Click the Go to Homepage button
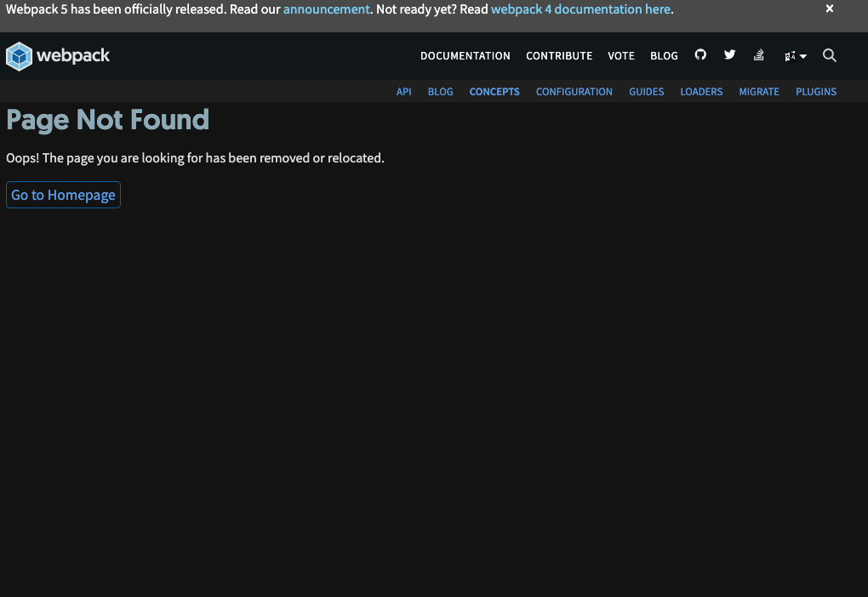The image size is (868, 597). (x=63, y=195)
